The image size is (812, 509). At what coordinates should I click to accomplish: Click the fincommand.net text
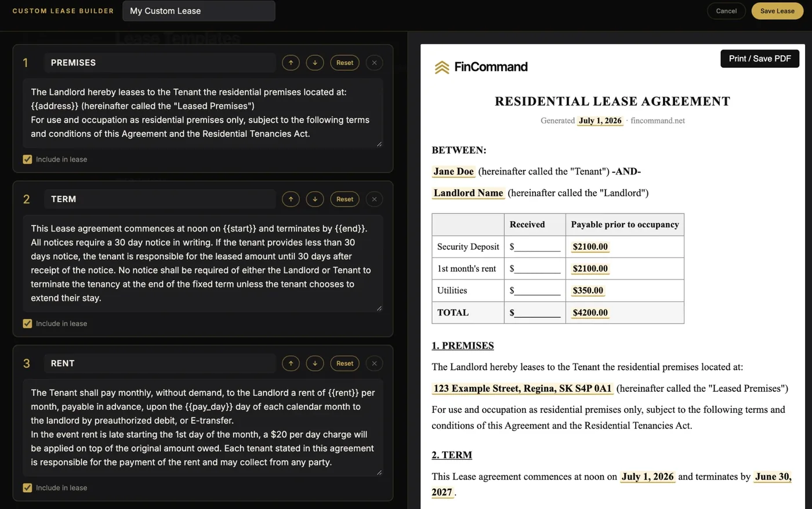click(x=658, y=121)
